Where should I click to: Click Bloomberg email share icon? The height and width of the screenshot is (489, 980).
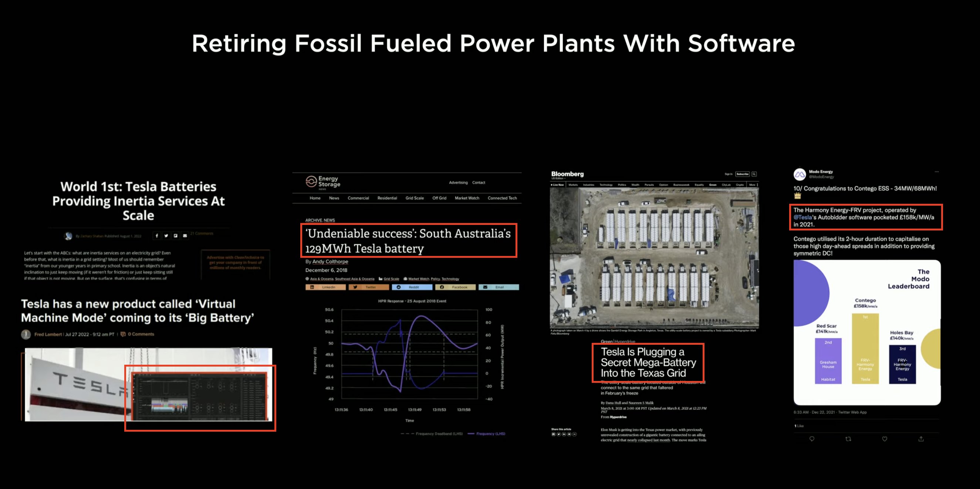coord(570,434)
